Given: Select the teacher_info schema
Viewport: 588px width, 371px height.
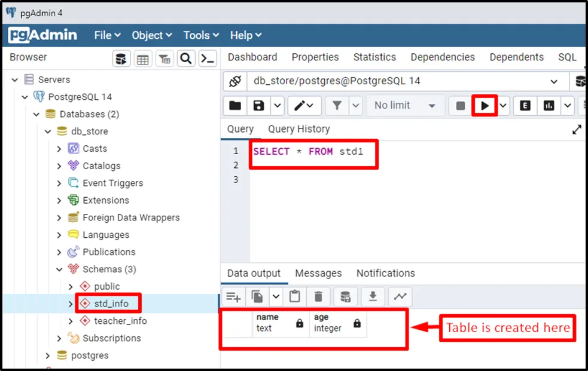Looking at the screenshot, I should pyautogui.click(x=120, y=321).
